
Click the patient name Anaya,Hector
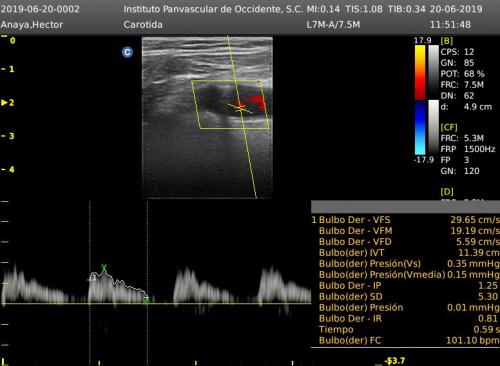[x=32, y=25]
